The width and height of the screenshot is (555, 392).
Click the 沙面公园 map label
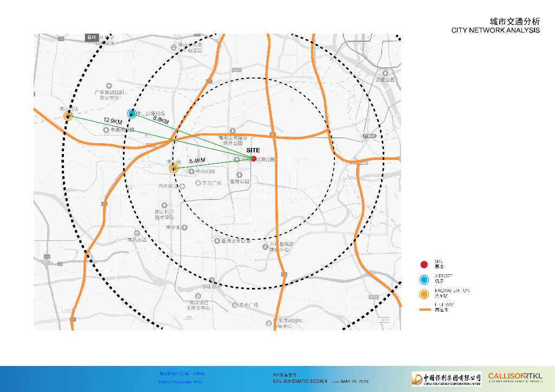[x=385, y=80]
